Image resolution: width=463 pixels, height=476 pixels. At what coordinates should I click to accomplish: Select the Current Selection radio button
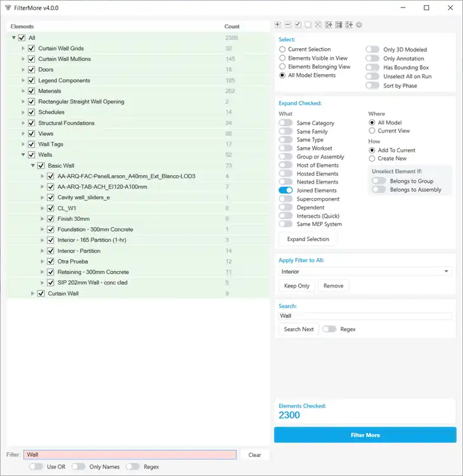(282, 49)
